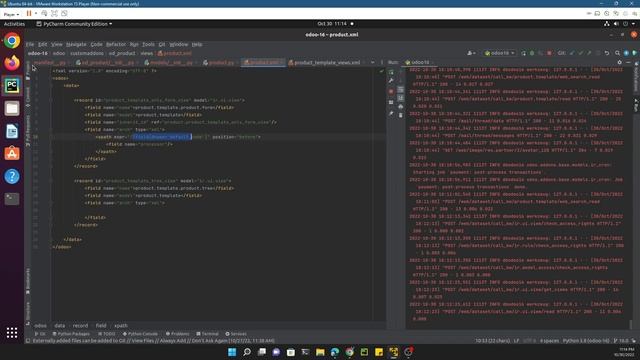Open Help icon in Ubuntu dock
This screenshot has height=360, width=640.
[x=12, y=176]
